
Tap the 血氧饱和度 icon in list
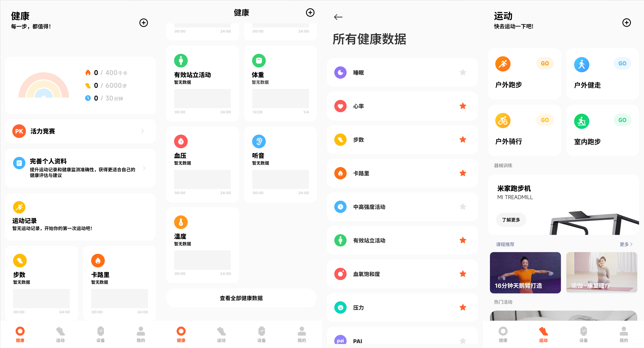(x=340, y=274)
